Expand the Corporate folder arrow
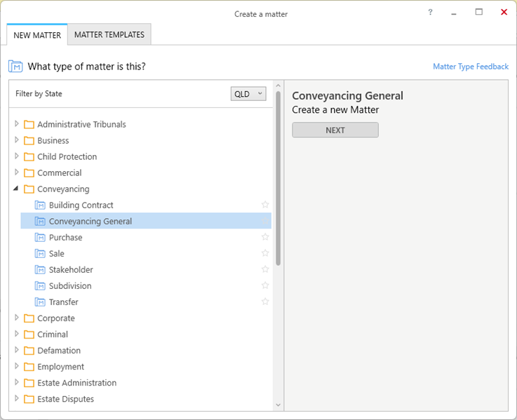This screenshot has height=420, width=517. [x=17, y=318]
